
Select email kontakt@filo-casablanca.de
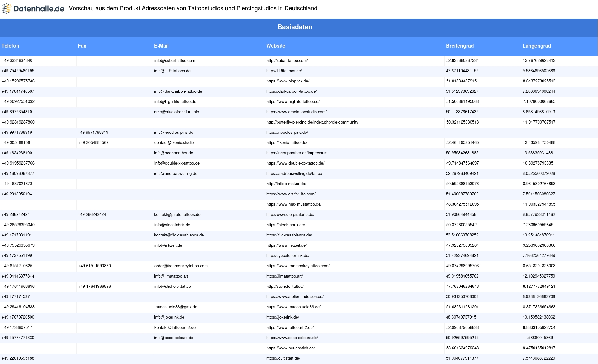(179, 235)
